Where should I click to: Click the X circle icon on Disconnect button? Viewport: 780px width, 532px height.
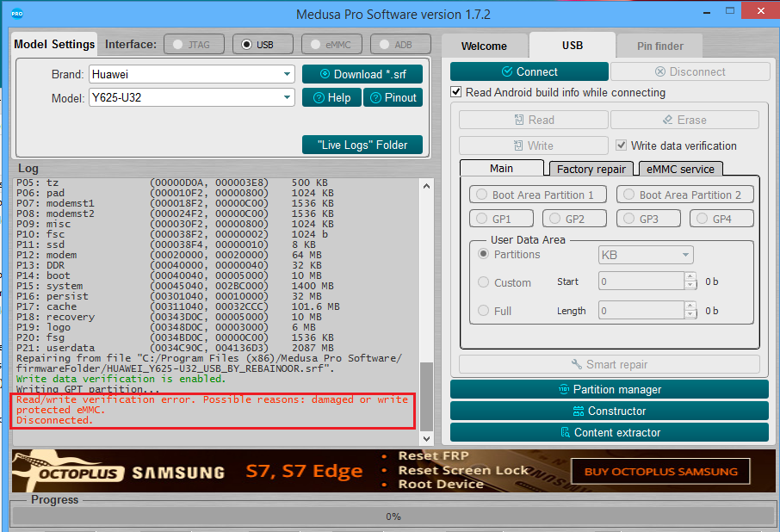click(x=660, y=71)
